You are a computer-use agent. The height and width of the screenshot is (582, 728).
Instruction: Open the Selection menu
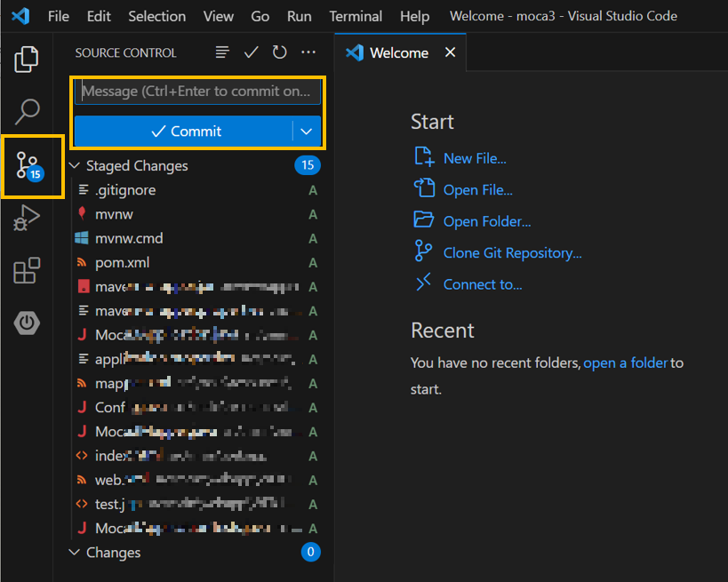click(x=157, y=16)
